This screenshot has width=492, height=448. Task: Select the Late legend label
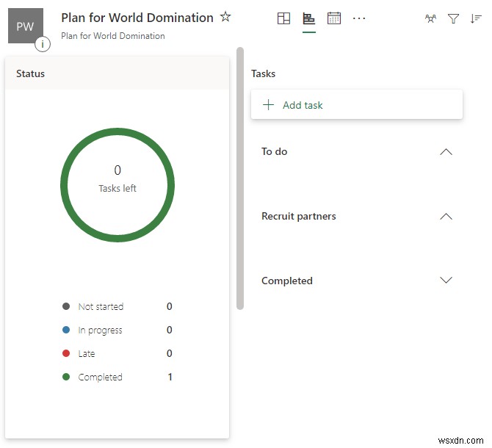(x=87, y=353)
